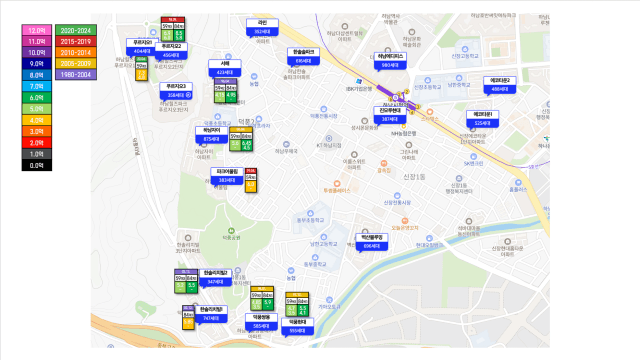Image resolution: width=640 pixels, height=360 pixels.
Task: Click the 2015-2019 red legend swatch
Action: 76,41
